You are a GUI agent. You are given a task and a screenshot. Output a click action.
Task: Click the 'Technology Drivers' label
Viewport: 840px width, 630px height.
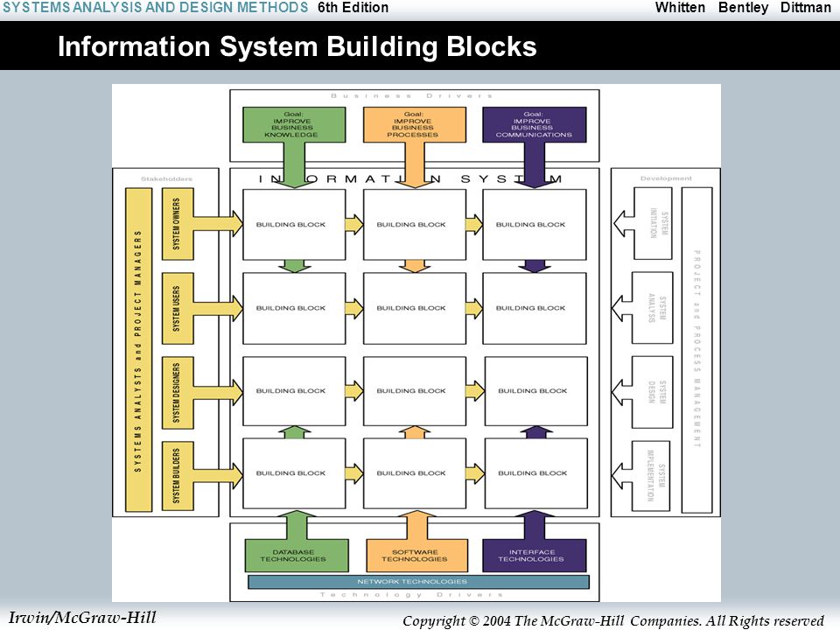click(x=411, y=595)
